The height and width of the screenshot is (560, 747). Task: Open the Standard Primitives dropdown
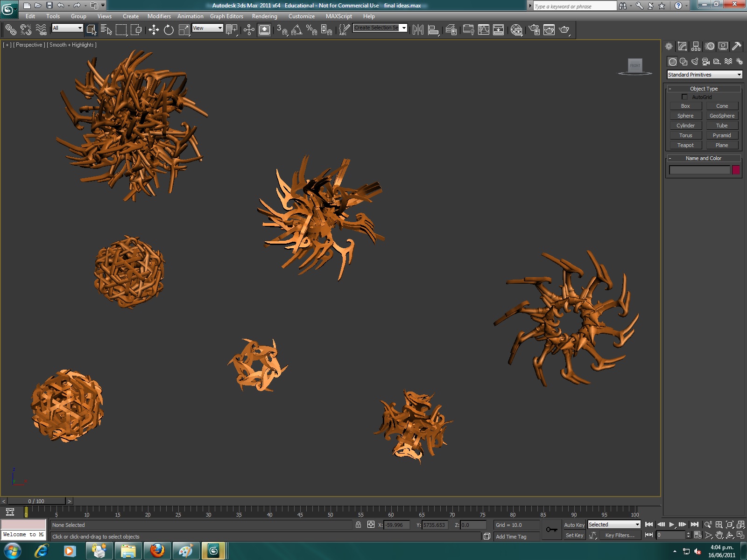[x=704, y=75]
